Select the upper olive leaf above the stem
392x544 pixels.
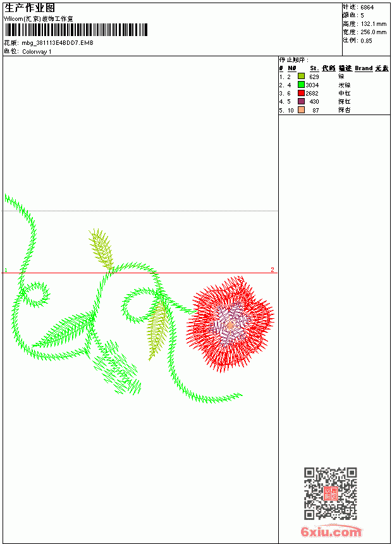pos(102,249)
